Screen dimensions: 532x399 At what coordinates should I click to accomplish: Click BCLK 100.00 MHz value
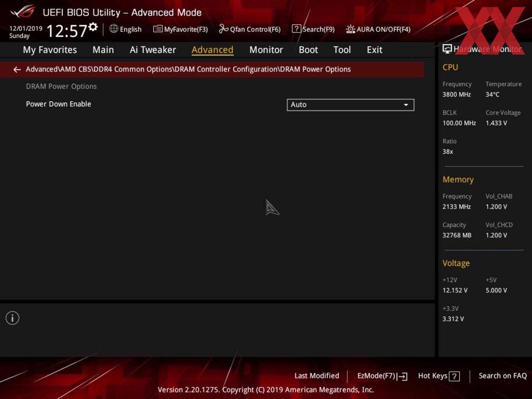459,123
